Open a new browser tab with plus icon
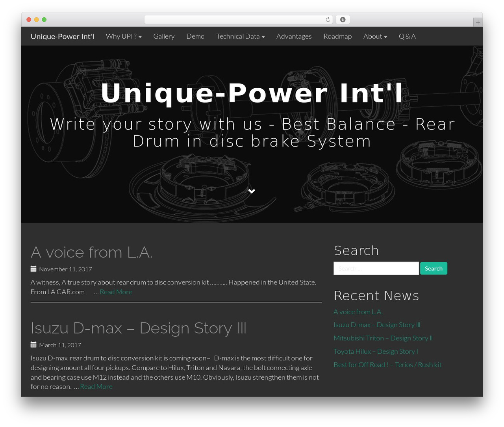The width and height of the screenshot is (504, 427). tap(478, 22)
